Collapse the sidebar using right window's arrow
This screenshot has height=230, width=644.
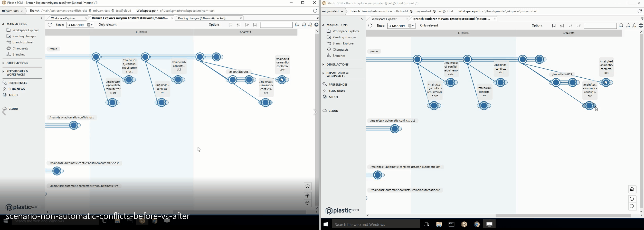coord(362,19)
